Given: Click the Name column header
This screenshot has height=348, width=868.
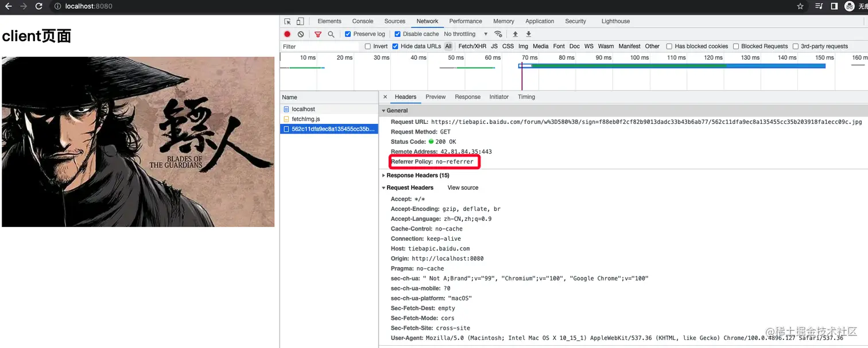Looking at the screenshot, I should (330, 97).
